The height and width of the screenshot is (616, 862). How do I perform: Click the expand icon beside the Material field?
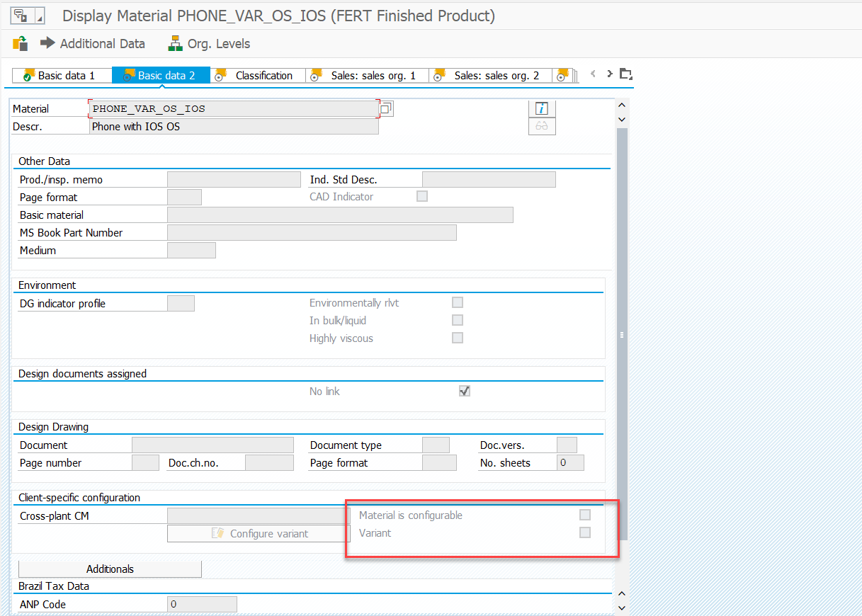tap(386, 108)
